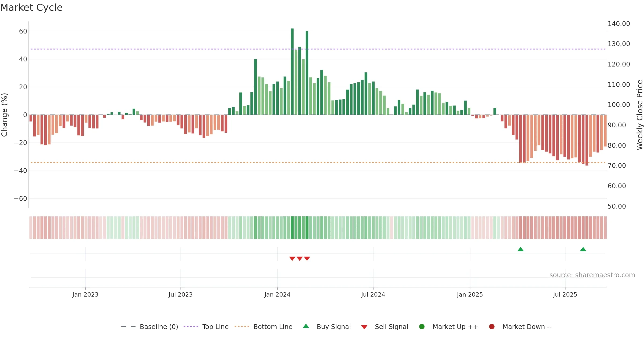Click the 140.00 price axis tick
This screenshot has height=362, width=644.
tap(619, 24)
